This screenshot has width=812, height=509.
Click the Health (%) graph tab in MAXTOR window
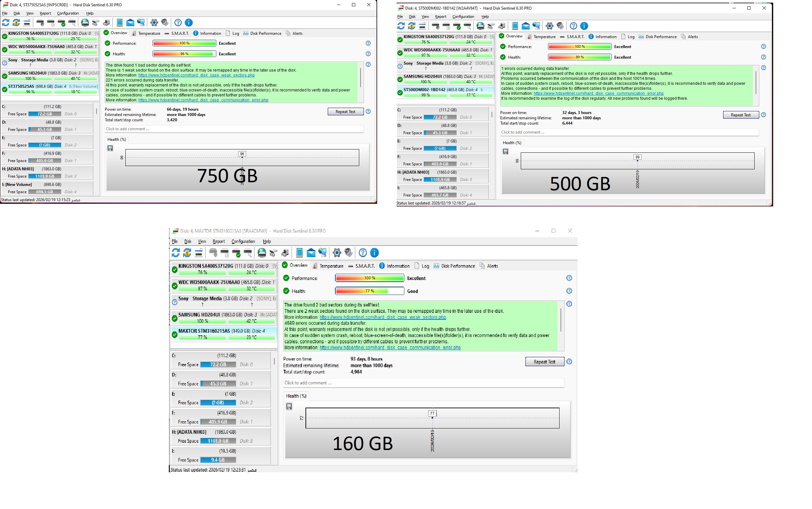click(x=296, y=396)
